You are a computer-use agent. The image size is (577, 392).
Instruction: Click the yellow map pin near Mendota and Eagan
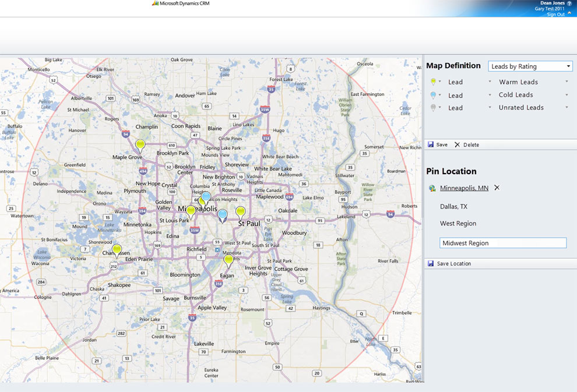(x=228, y=262)
